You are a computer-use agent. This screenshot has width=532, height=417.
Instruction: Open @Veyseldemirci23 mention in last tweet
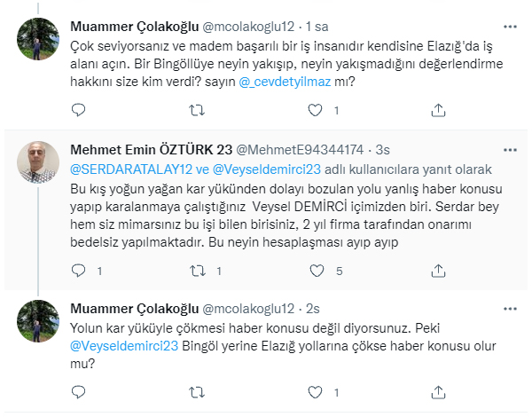click(x=124, y=346)
